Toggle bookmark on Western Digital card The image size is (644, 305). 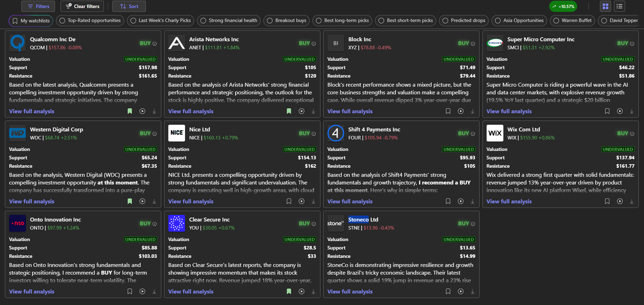coord(129,202)
